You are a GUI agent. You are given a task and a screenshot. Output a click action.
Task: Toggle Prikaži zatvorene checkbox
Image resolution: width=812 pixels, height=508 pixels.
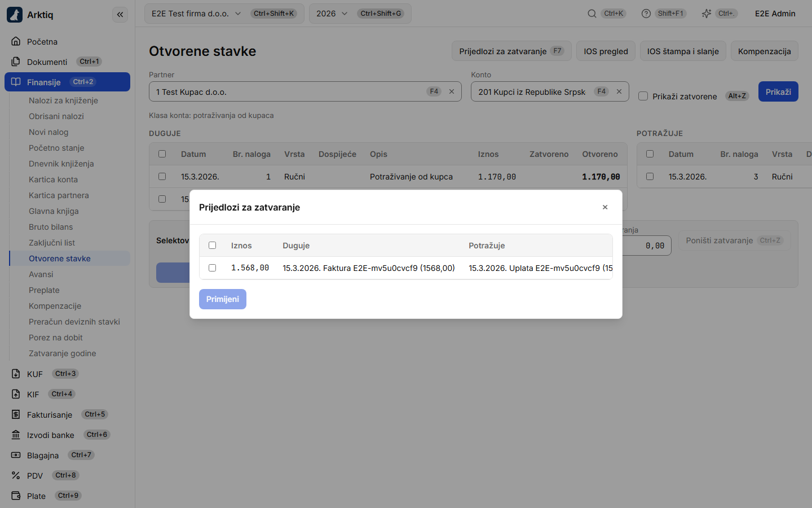click(x=643, y=96)
